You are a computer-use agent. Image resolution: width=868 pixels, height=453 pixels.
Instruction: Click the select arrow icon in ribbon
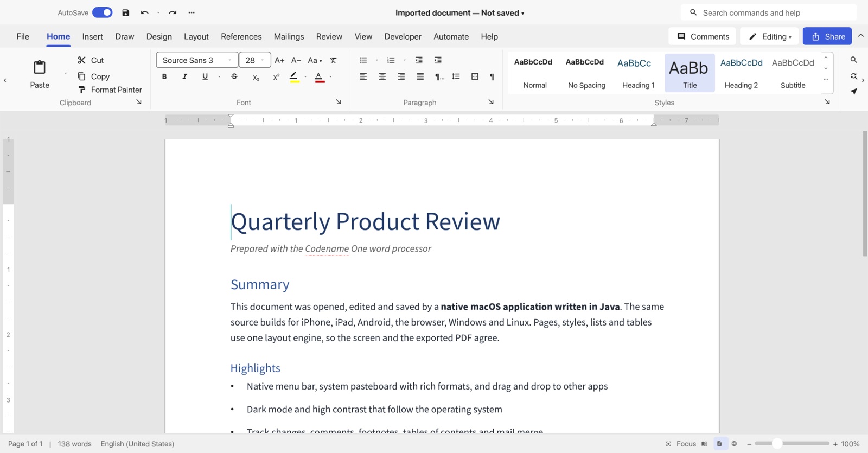(854, 92)
